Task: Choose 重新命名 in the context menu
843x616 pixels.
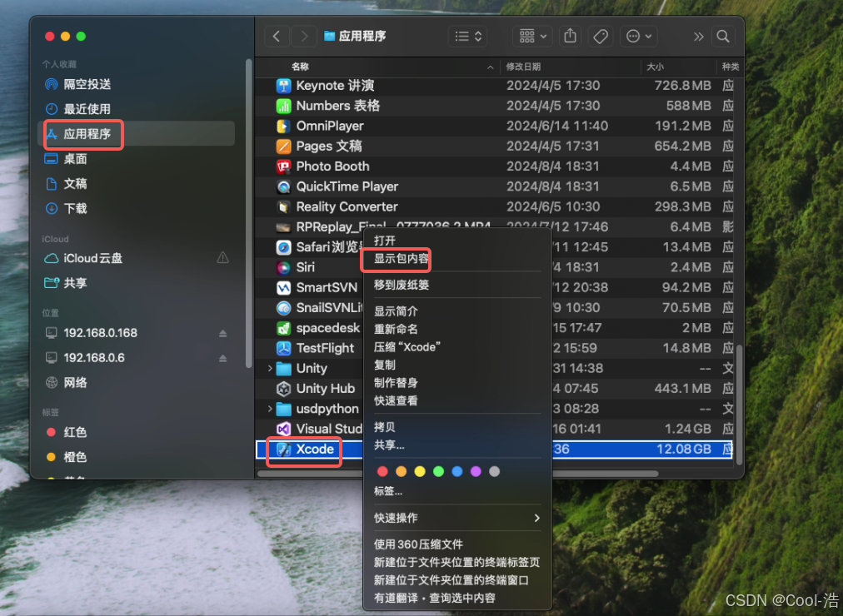Action: click(x=396, y=329)
